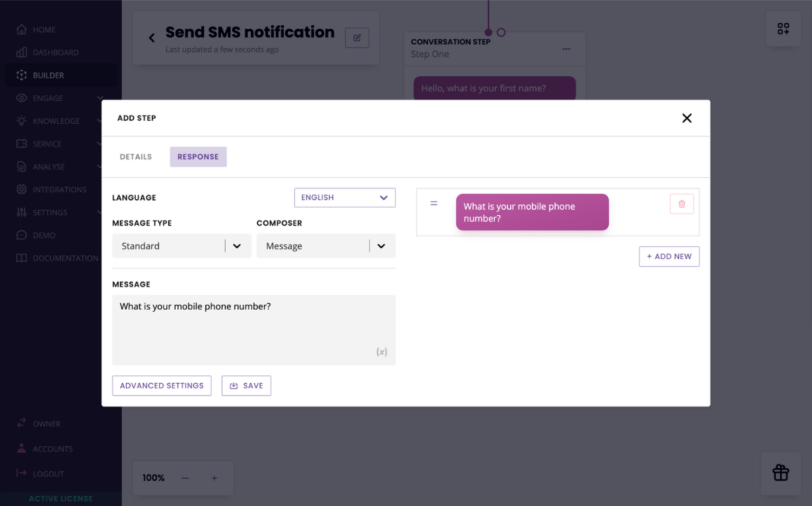Add a new response with Add New
This screenshot has width=812, height=506.
pos(669,256)
